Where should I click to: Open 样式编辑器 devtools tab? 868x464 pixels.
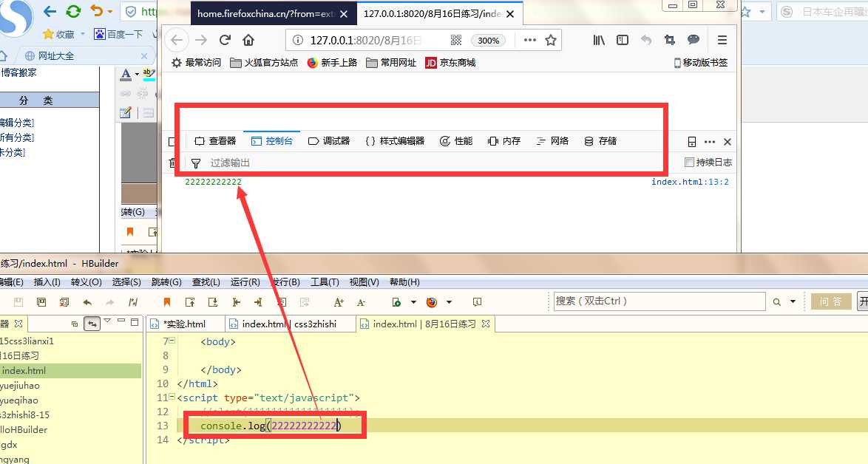pos(395,141)
